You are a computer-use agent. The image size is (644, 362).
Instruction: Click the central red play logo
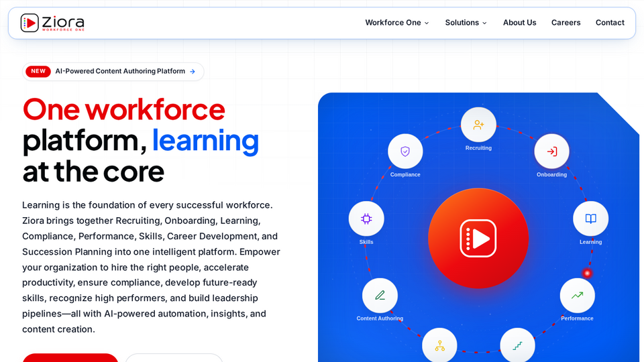click(x=478, y=239)
